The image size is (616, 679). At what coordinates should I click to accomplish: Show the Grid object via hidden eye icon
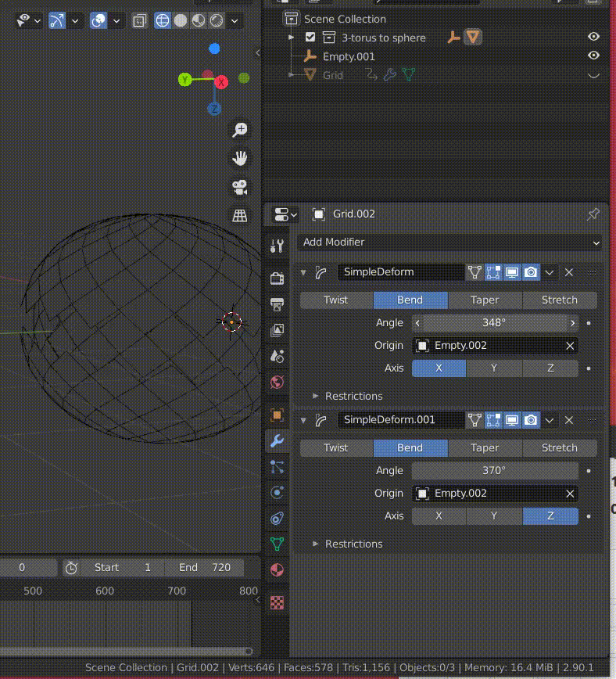tap(593, 75)
